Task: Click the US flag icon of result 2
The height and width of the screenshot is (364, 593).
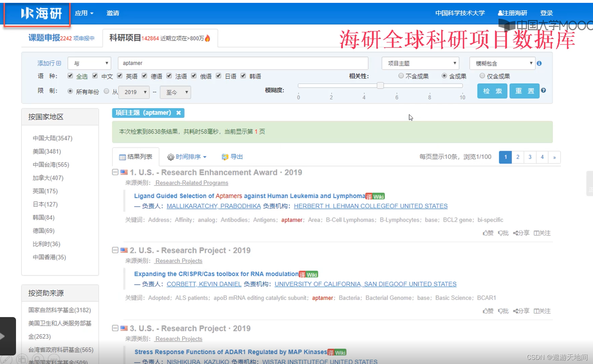Action: point(124,250)
